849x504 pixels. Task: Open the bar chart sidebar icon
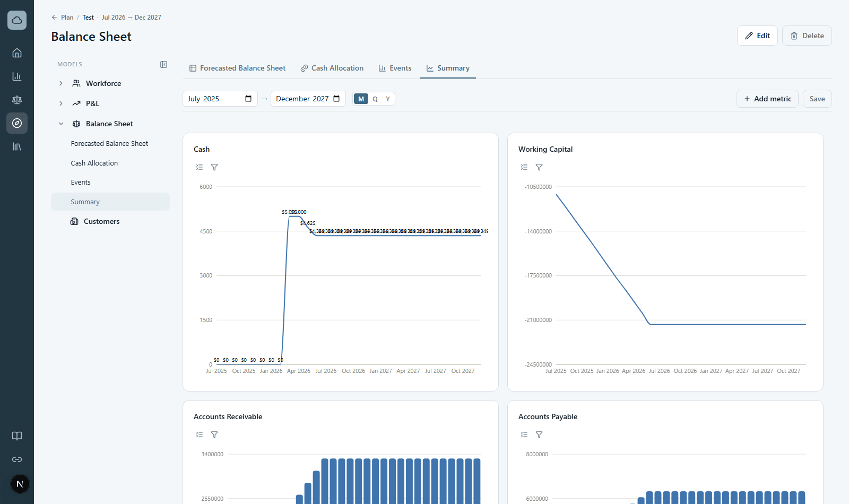coord(17,76)
